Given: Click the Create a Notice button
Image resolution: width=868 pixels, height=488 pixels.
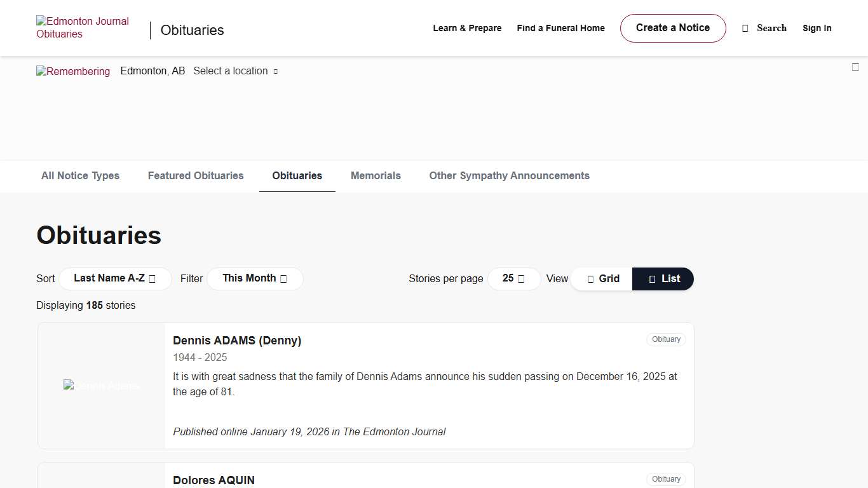Looking at the screenshot, I should [x=673, y=28].
